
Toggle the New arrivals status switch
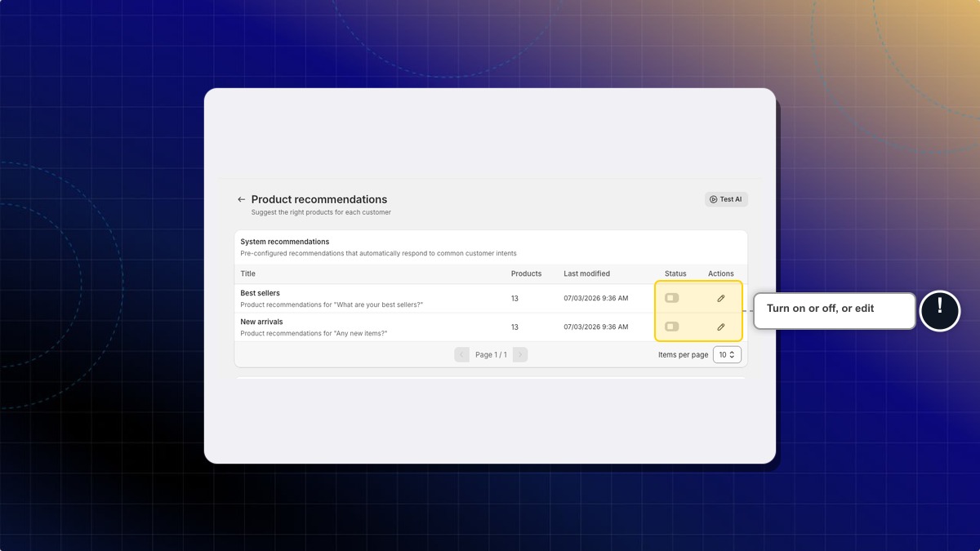click(x=671, y=327)
